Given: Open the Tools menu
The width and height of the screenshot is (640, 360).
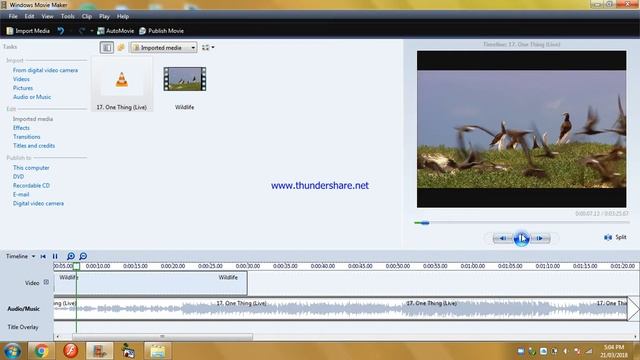Looking at the screenshot, I should tap(67, 16).
